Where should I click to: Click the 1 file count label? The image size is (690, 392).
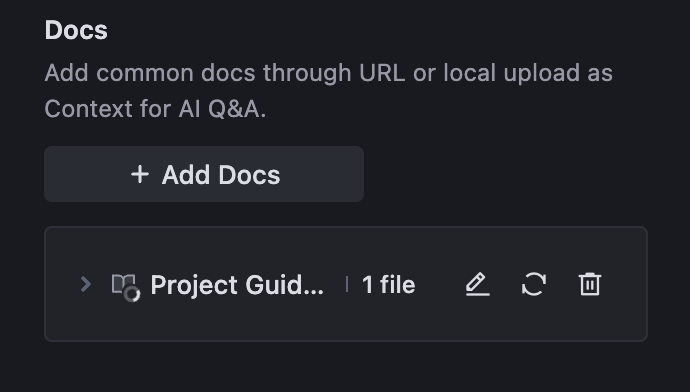(389, 284)
